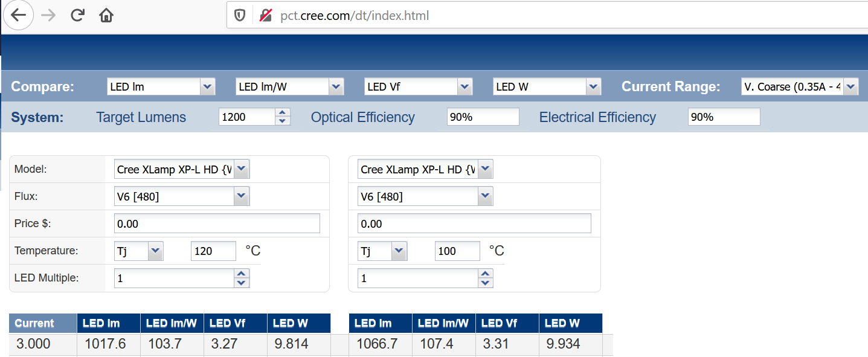Edit the Electrical Efficiency 90% field

coord(724,117)
